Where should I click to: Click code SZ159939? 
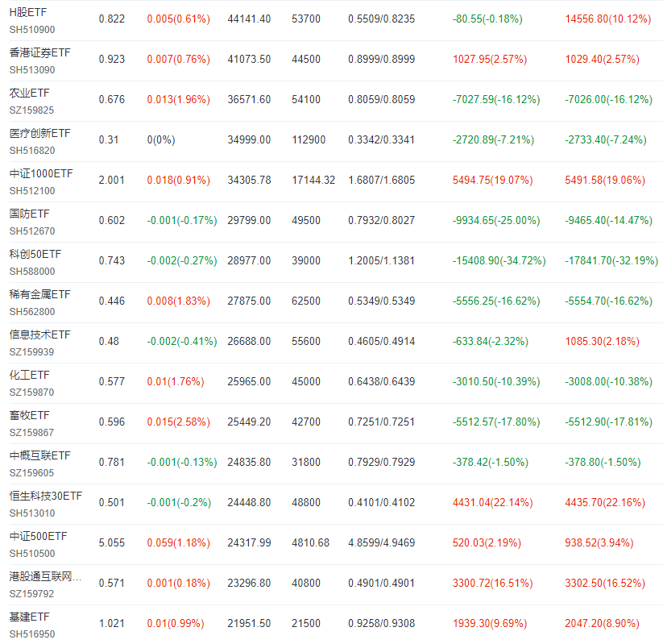(x=31, y=351)
